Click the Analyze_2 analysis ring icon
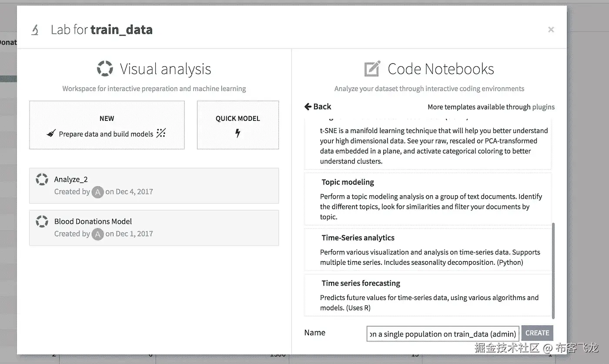Screen dimensions: 609x364 coord(42,179)
